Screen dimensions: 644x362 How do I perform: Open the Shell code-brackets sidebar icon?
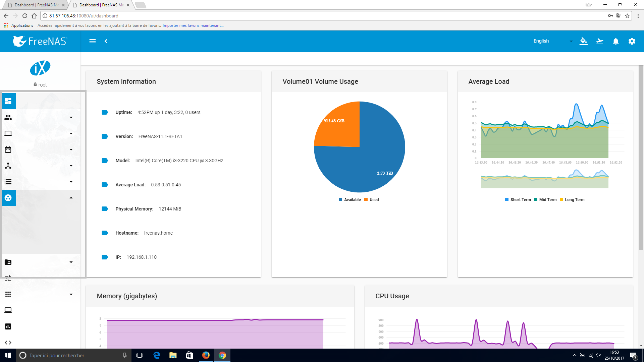click(8, 343)
